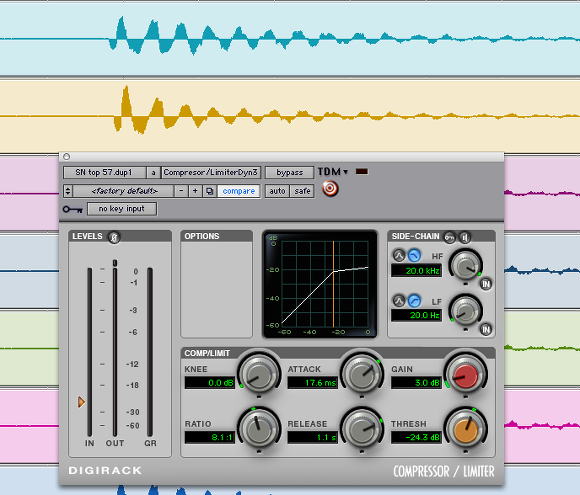Toggle side-chain listen speaker icon
Screen dimensions: 580x495
[465, 237]
